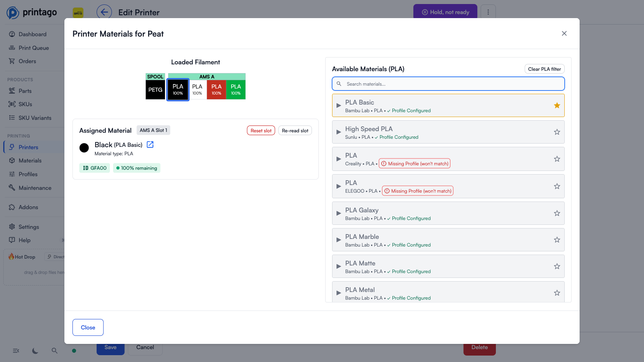Viewport: 644px width, 362px height.
Task: Select the white PLA AMS slot
Action: click(x=197, y=90)
